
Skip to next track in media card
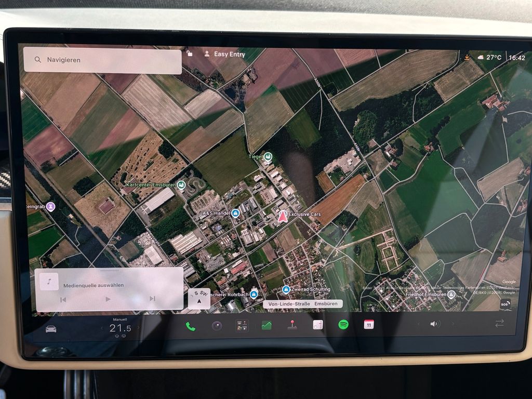(152, 299)
